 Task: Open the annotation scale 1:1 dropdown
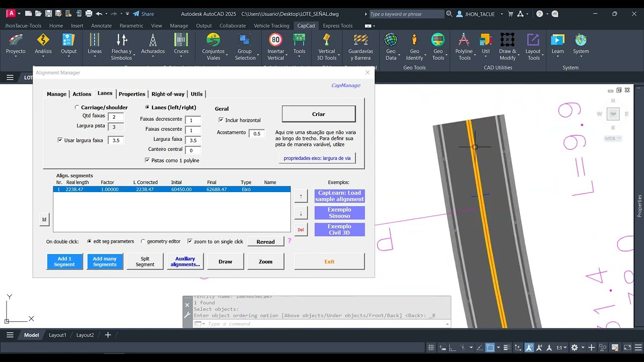click(561, 347)
